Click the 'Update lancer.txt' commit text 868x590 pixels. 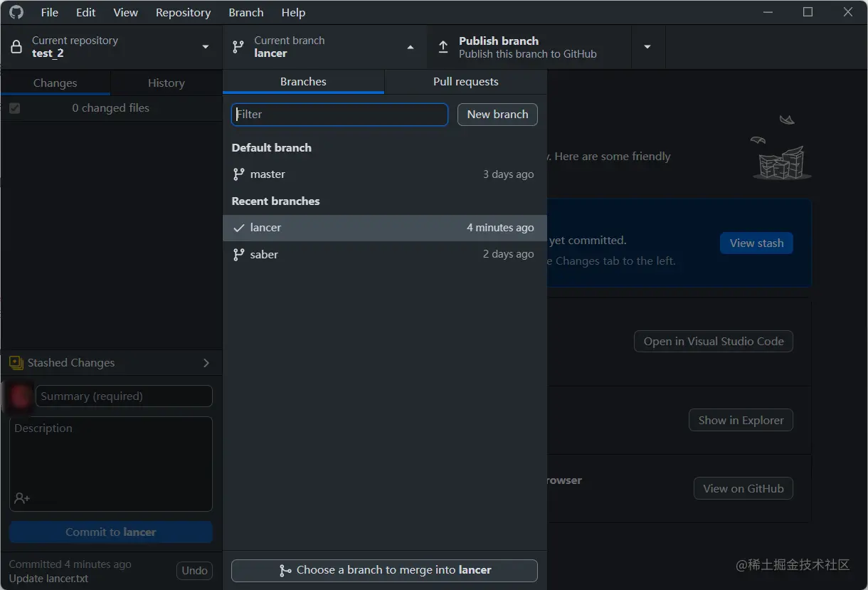click(49, 578)
